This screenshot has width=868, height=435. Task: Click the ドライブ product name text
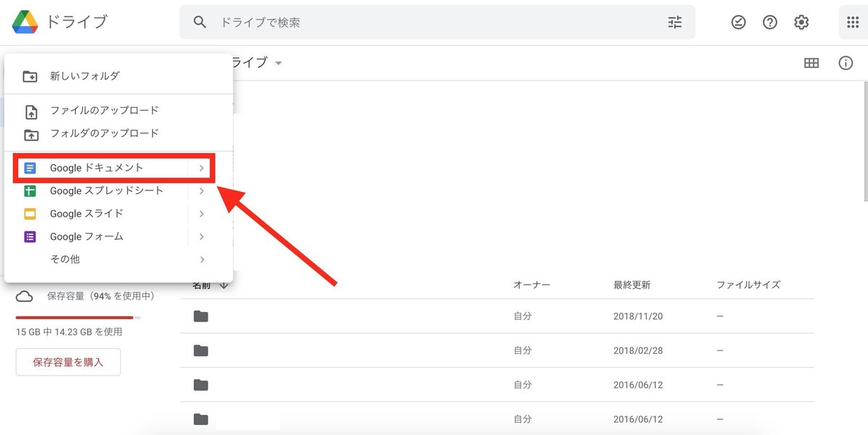[x=76, y=22]
